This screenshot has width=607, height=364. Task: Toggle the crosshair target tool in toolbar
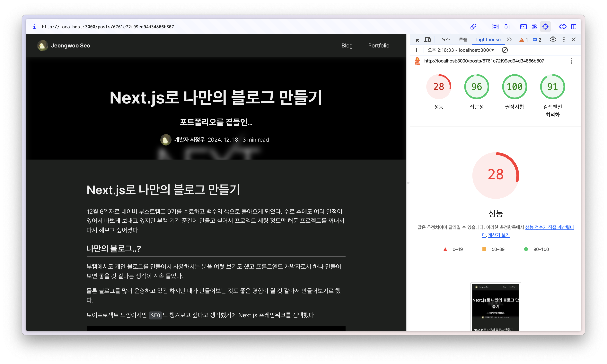point(545,27)
